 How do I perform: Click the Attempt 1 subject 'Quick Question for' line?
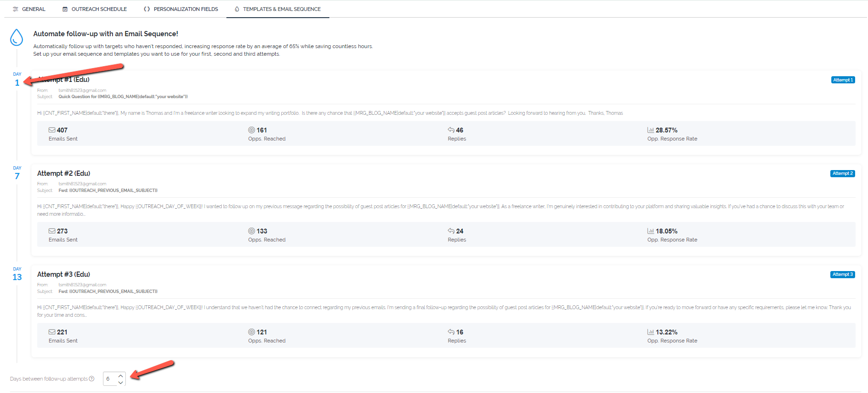point(123,97)
